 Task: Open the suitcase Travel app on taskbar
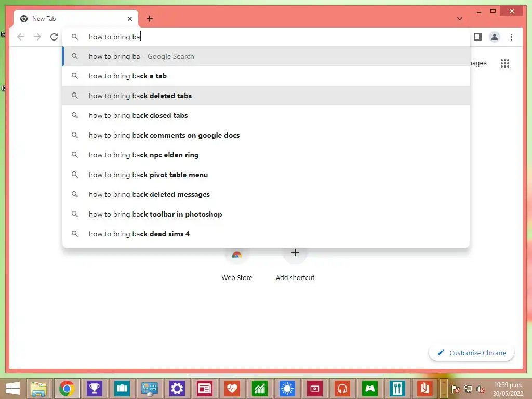122,389
